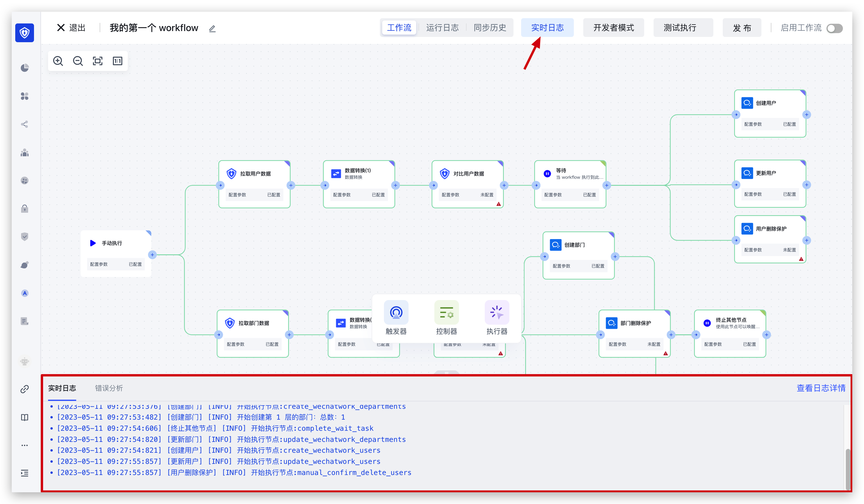Click plus connector on 手动执行 node
The image size is (864, 504).
point(153,255)
